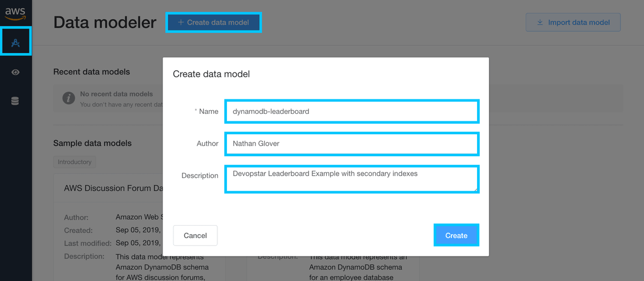Viewport: 644px width, 281px height.
Task: Click the employee database sample model description
Action: tap(355, 268)
